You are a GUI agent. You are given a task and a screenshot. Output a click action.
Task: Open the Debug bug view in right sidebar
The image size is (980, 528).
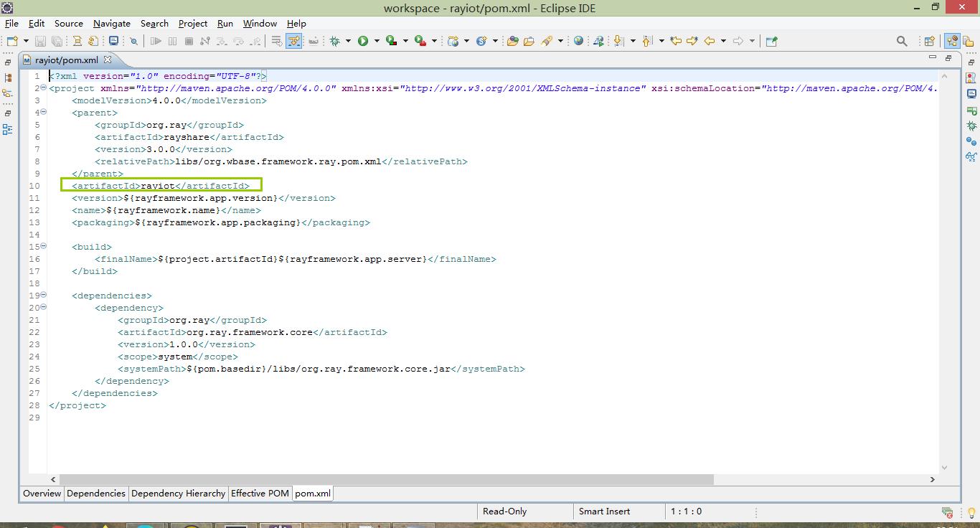971,126
